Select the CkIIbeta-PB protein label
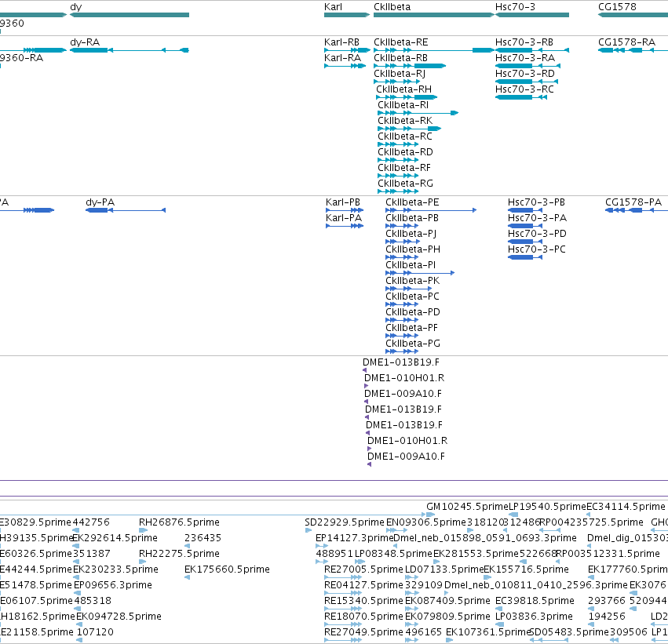Viewport: 668px width, 644px height. point(412,218)
